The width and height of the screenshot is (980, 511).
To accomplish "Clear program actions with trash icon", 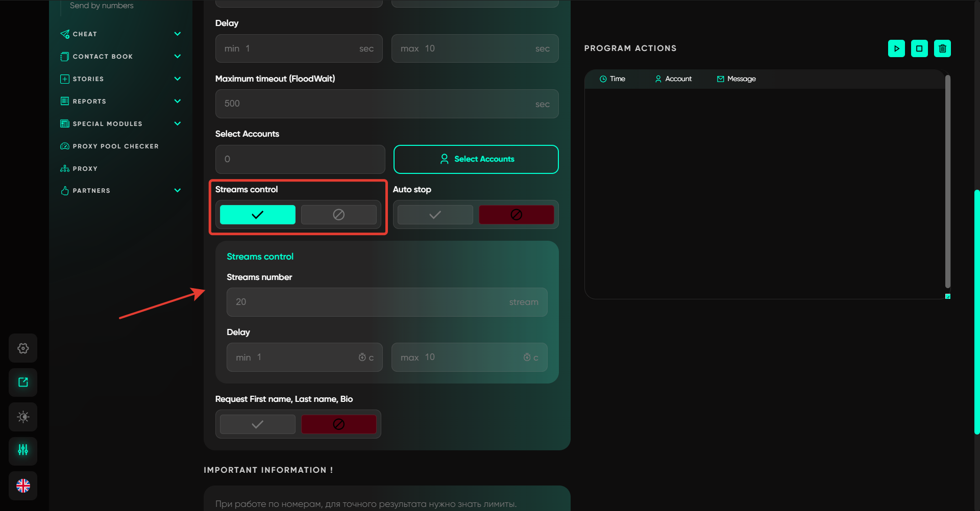I will [x=942, y=48].
